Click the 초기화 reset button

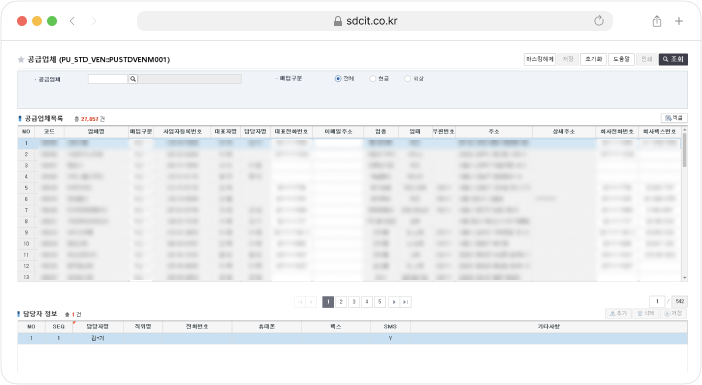[594, 59]
